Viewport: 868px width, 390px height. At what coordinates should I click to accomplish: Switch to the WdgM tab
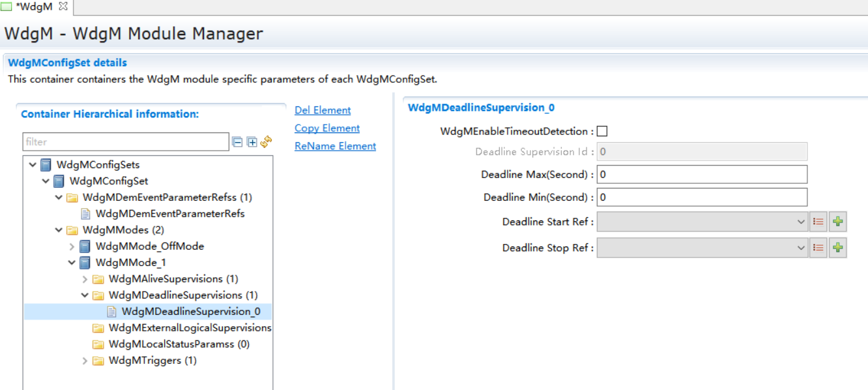point(33,7)
